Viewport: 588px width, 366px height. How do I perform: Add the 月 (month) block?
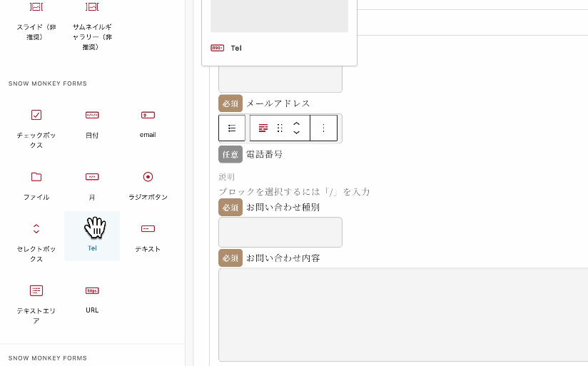tap(92, 185)
